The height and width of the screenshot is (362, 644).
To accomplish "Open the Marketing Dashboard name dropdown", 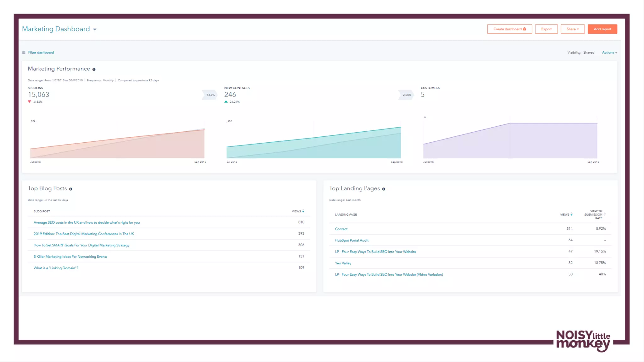I will [95, 29].
